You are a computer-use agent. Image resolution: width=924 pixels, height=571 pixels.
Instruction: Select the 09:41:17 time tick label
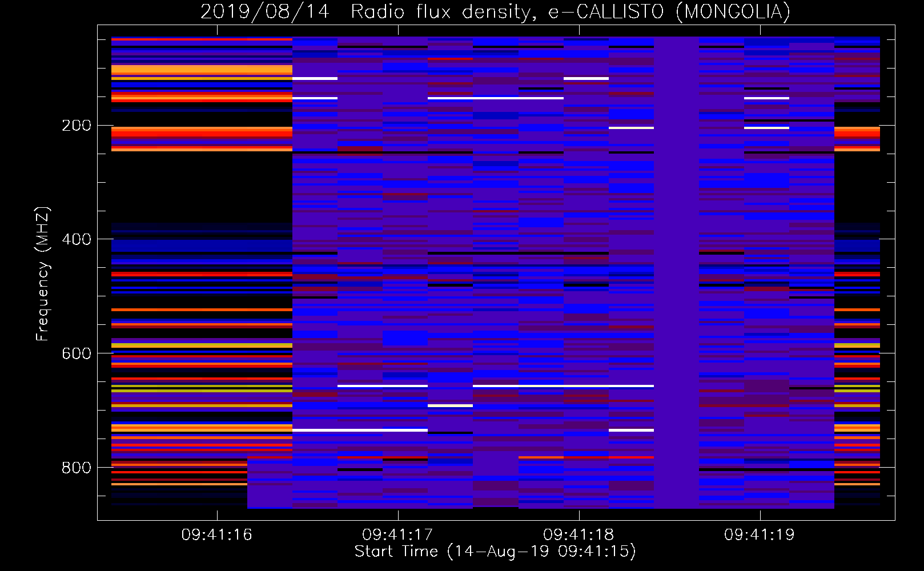pos(397,534)
